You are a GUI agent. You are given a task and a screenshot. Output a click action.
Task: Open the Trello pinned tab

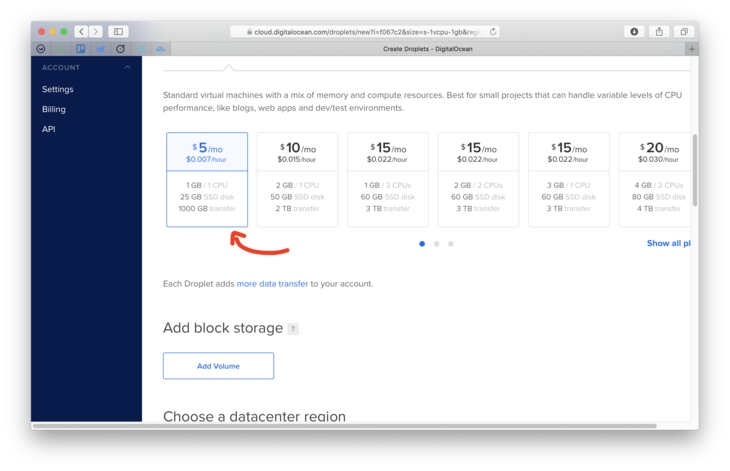(81, 49)
